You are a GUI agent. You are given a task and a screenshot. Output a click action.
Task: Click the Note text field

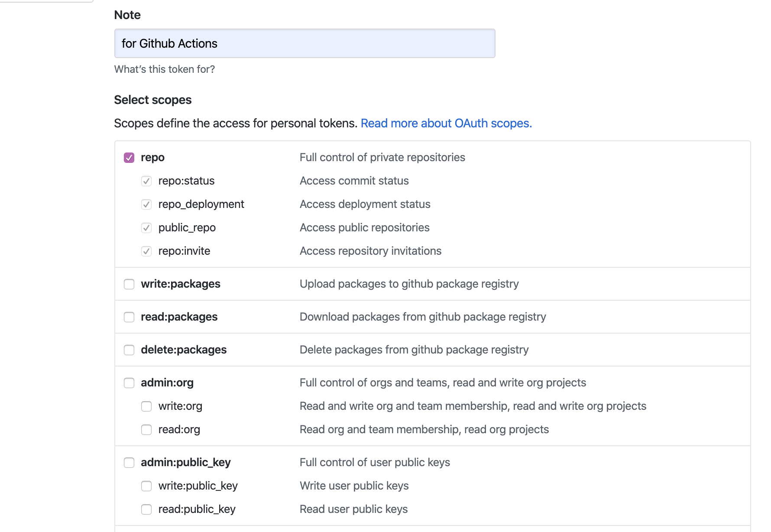tap(305, 43)
